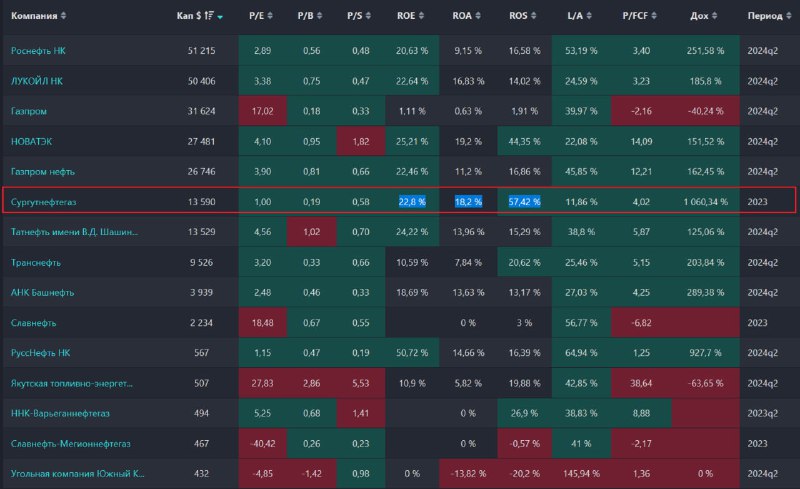Click Газпром нефть P/FCF cell 12,21
This screenshot has height=489, width=800.
tap(641, 172)
